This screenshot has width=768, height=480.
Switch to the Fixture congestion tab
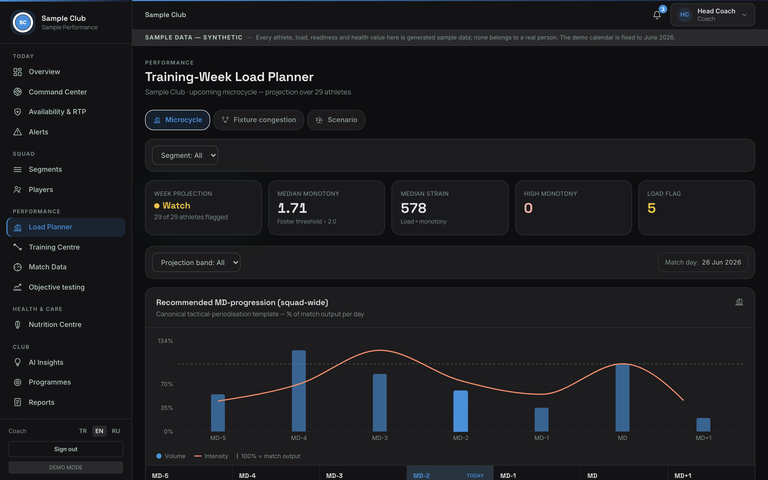pos(259,120)
